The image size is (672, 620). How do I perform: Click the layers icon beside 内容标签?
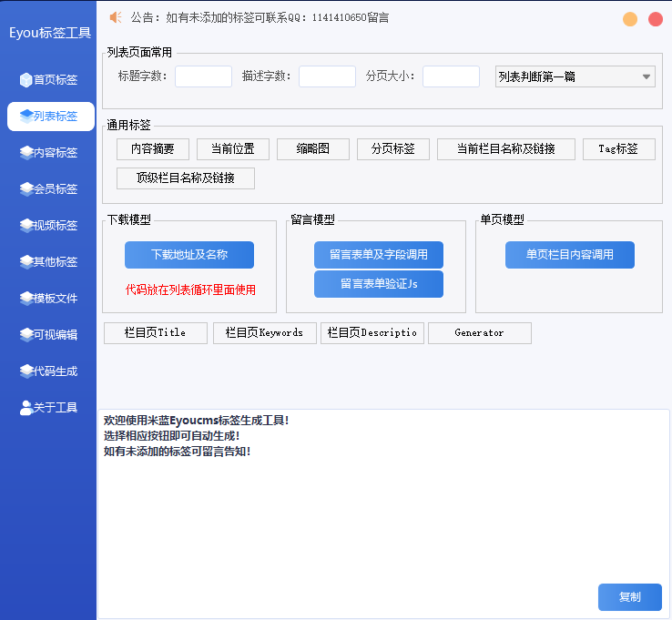click(26, 152)
